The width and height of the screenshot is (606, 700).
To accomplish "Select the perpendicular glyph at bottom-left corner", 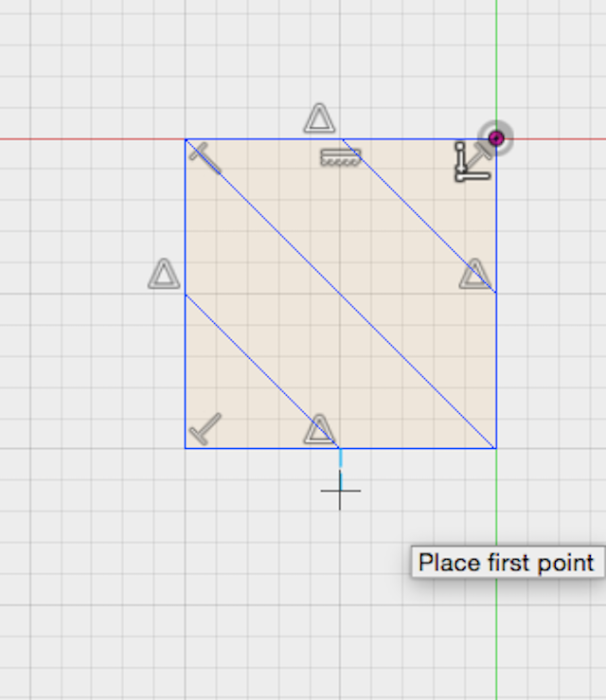I will coord(205,429).
